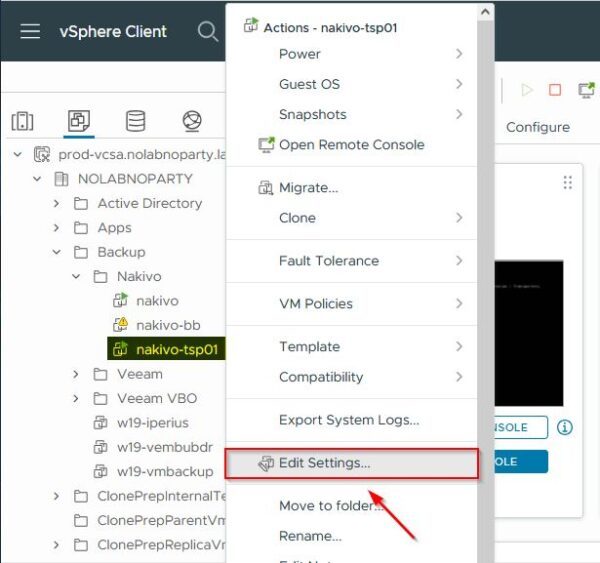Open the Networking inventory view icon
The width and height of the screenshot is (600, 563).
coord(192,121)
